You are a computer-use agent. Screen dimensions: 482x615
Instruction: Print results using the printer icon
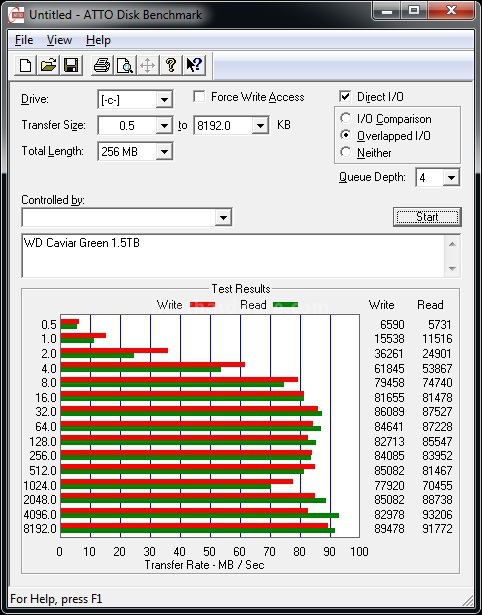(102, 65)
